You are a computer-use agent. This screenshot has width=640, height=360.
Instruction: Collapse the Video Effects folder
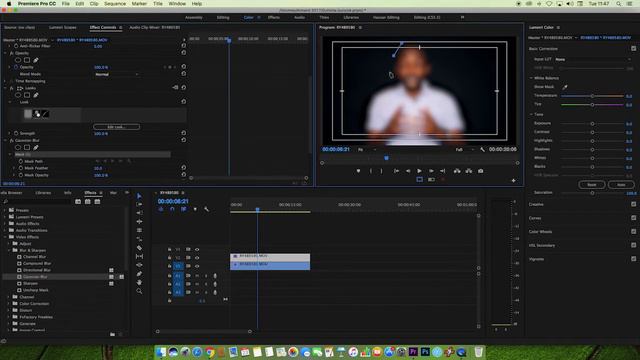click(x=5, y=237)
